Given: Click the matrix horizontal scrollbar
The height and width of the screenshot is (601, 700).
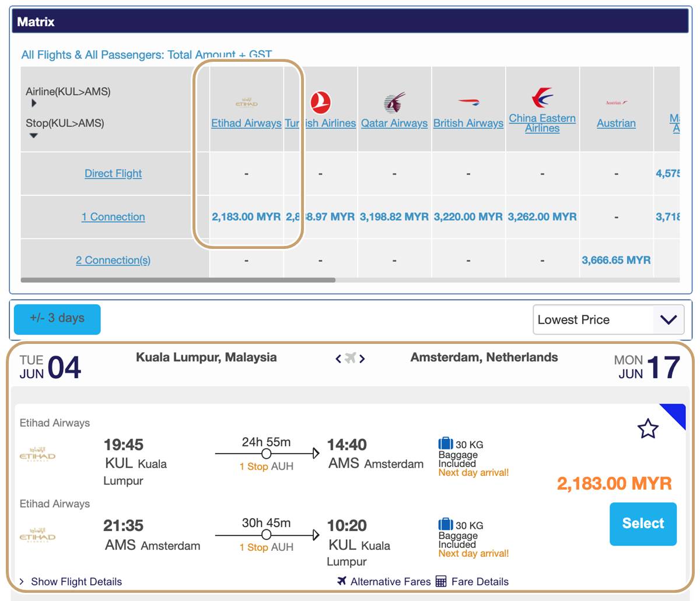Looking at the screenshot, I should [x=178, y=280].
